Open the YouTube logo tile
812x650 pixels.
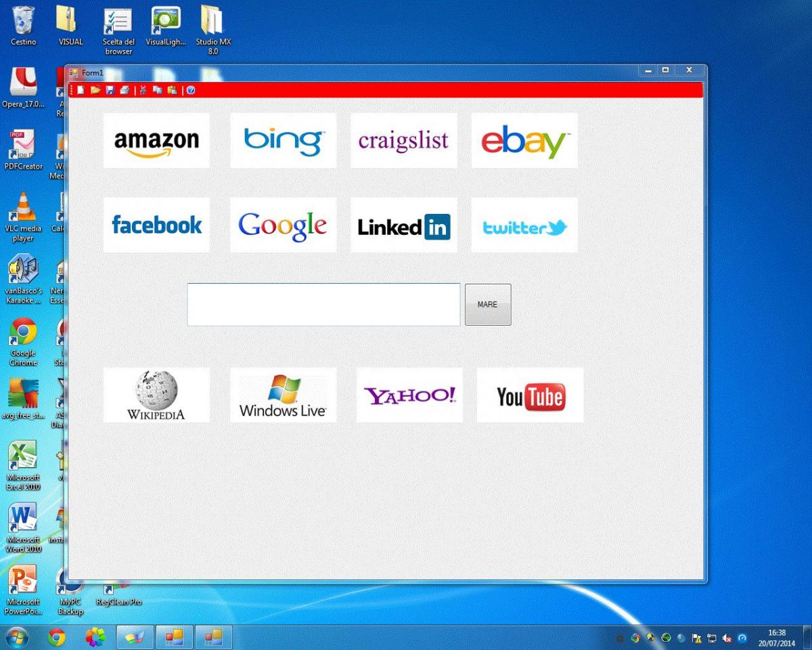(x=530, y=395)
